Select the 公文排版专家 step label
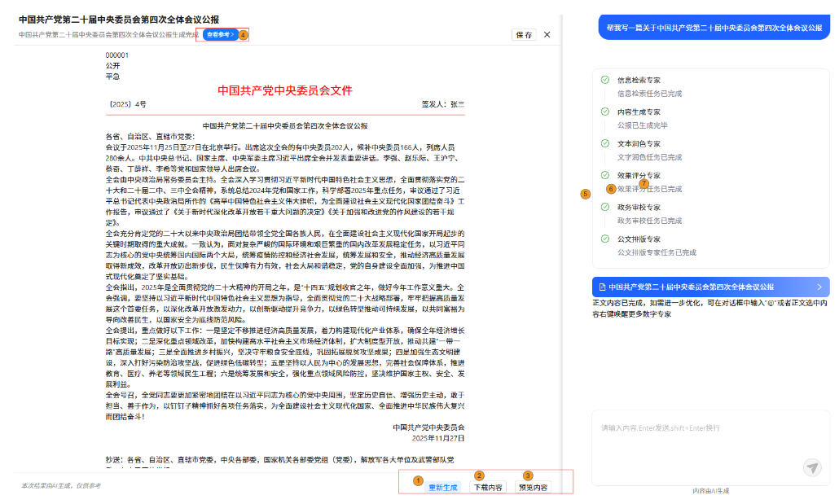The image size is (839, 504). click(639, 239)
